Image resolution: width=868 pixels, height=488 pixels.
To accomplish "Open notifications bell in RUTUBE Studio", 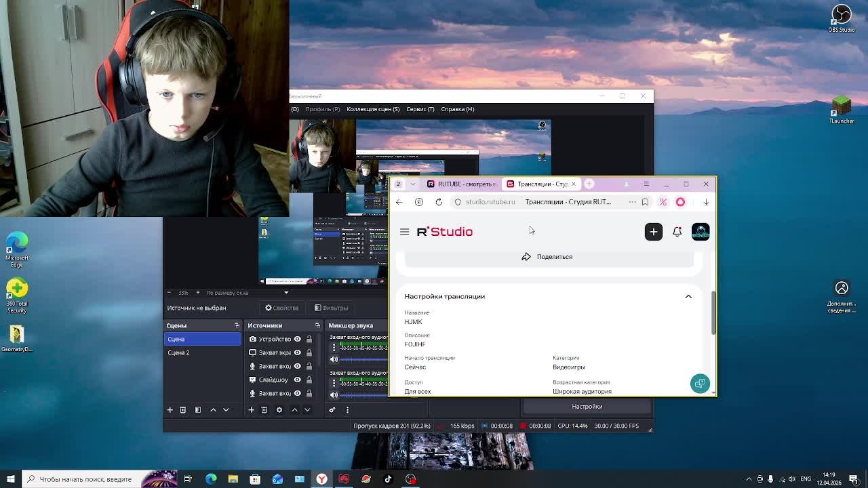I will click(677, 232).
